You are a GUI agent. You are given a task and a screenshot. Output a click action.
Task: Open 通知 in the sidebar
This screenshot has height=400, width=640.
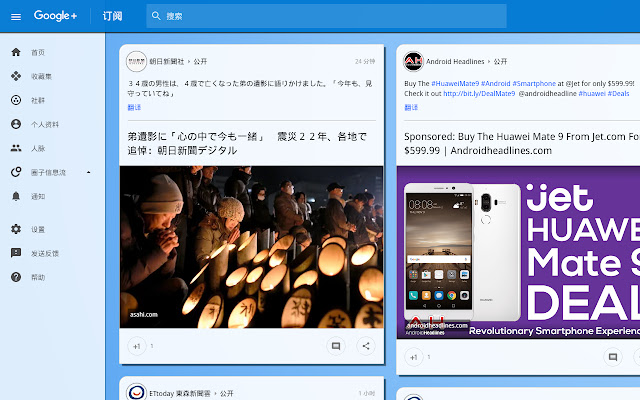tap(38, 197)
